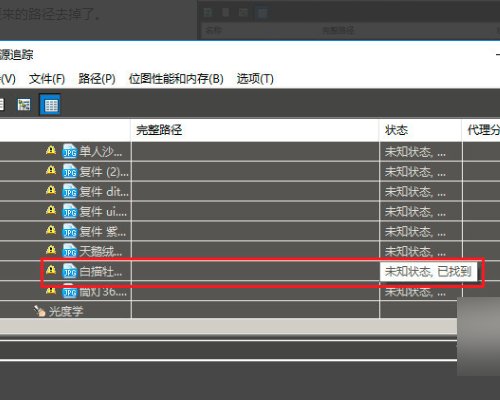Image resolution: width=500 pixels, height=400 pixels.
Task: Sort by the 完整路径 column header
Action: click(255, 130)
